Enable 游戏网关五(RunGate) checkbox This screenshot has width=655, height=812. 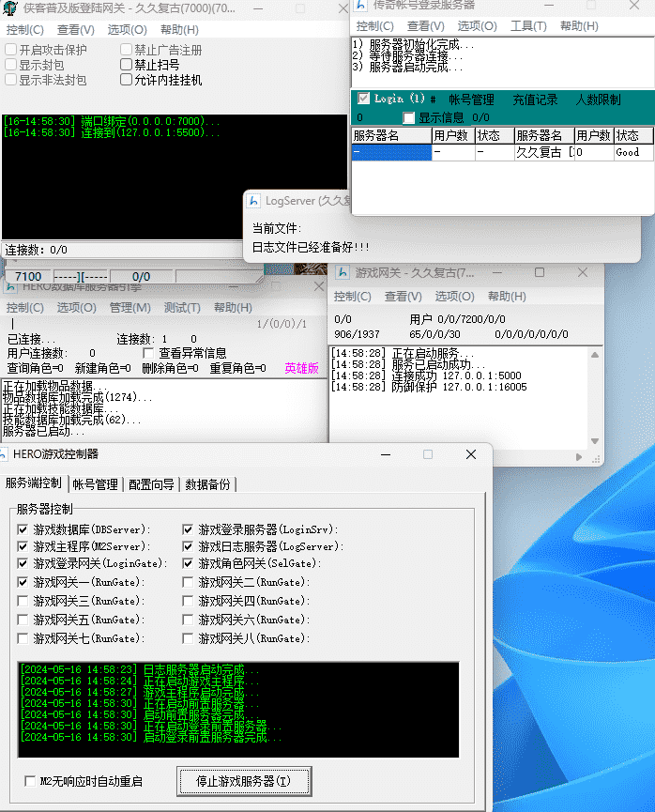(x=23, y=620)
